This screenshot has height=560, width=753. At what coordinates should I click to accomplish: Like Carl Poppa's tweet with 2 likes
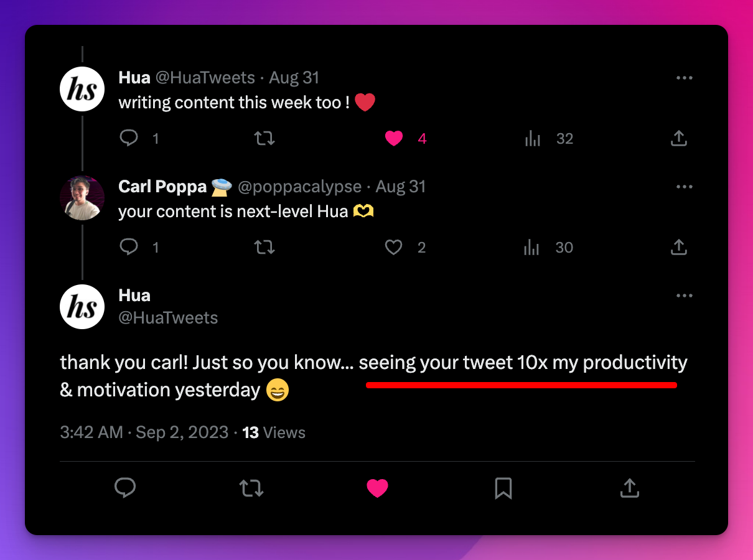394,247
